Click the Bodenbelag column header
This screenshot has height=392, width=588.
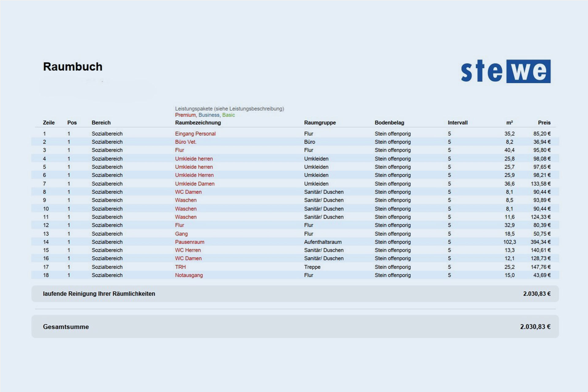[x=389, y=123]
